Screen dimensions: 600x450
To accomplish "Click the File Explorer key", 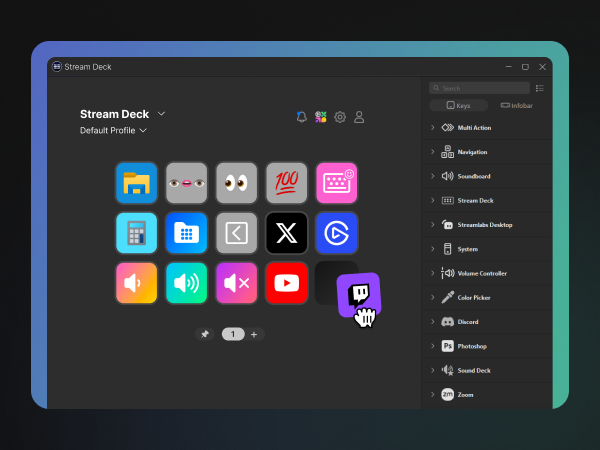I will pos(137,183).
